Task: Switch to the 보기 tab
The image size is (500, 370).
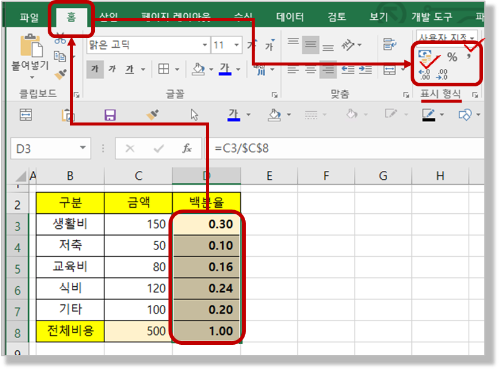Action: [379, 17]
